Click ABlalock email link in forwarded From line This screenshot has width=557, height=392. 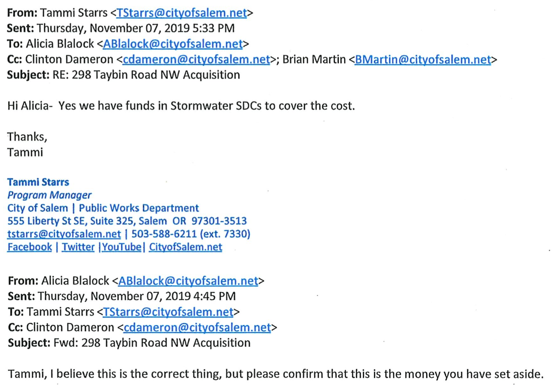(188, 281)
